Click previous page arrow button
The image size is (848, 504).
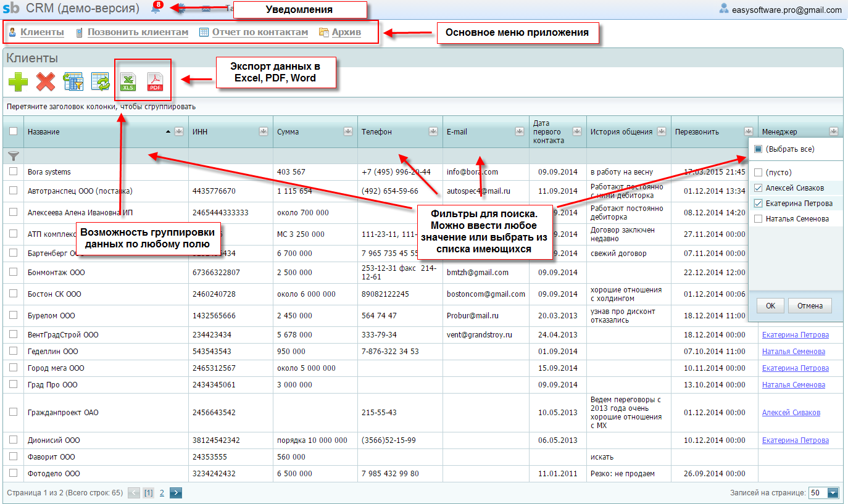(x=134, y=493)
